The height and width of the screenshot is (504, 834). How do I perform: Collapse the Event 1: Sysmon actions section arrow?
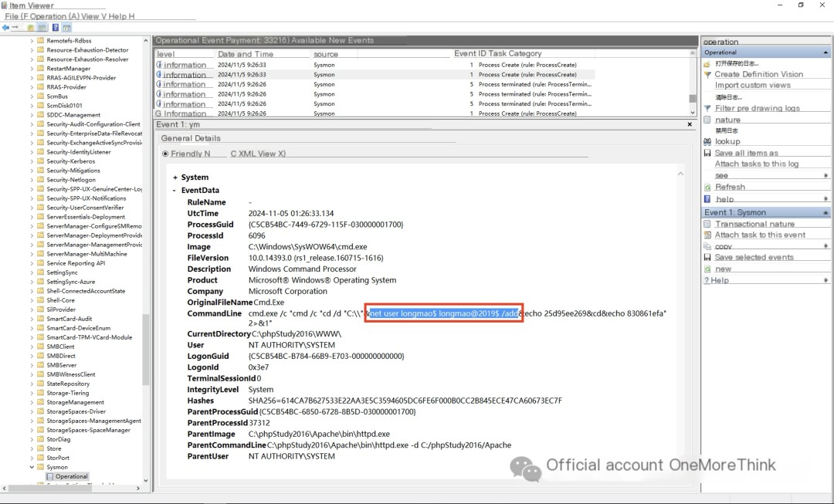coord(826,213)
